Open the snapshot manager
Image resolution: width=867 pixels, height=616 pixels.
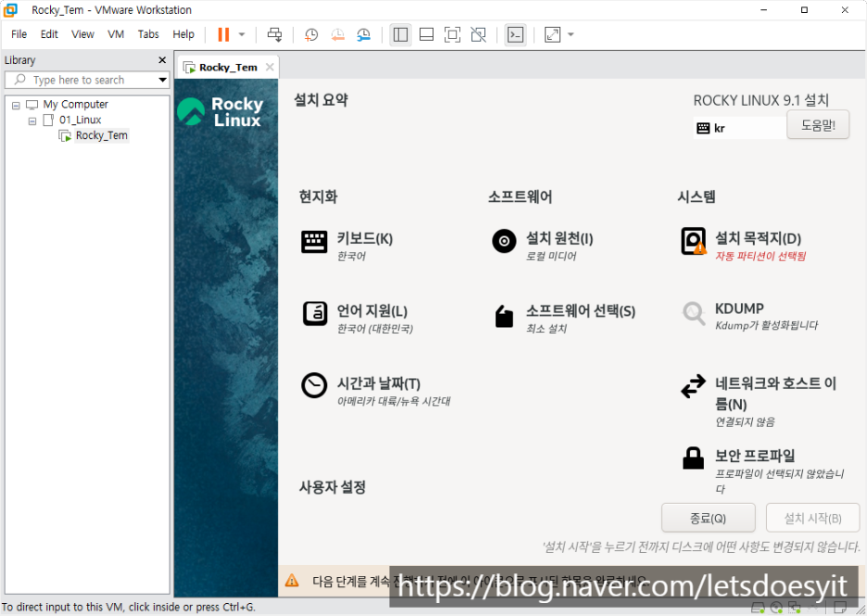click(x=363, y=34)
